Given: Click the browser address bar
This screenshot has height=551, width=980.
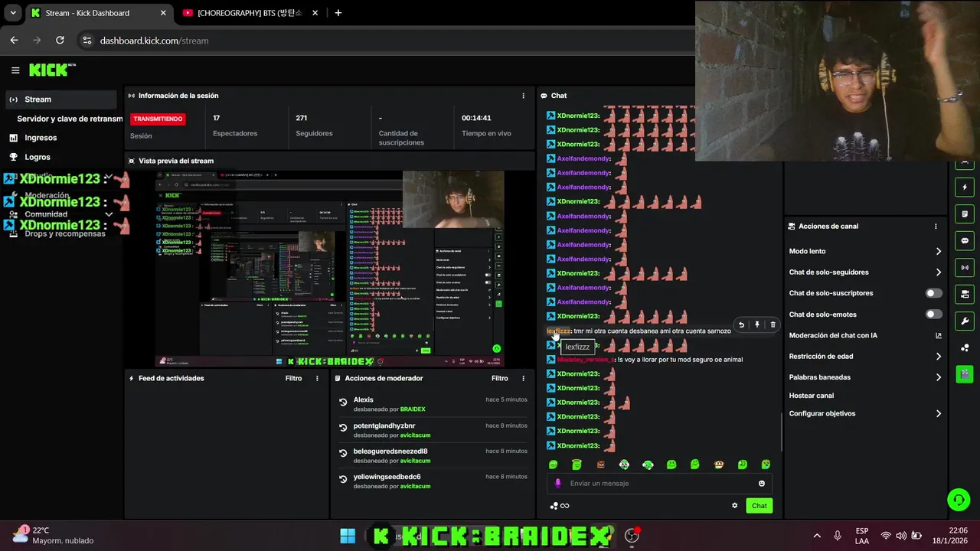Looking at the screenshot, I should (x=383, y=41).
